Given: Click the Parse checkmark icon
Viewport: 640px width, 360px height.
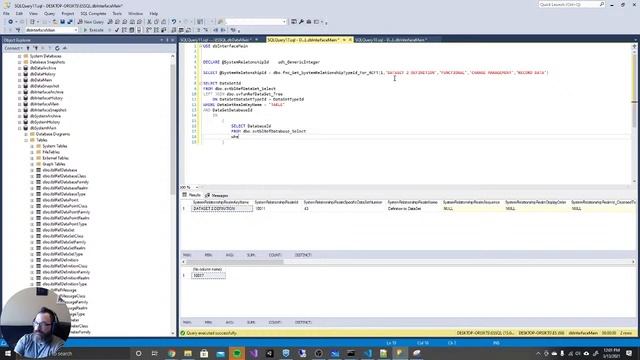Looking at the screenshot, I should tap(117, 30).
